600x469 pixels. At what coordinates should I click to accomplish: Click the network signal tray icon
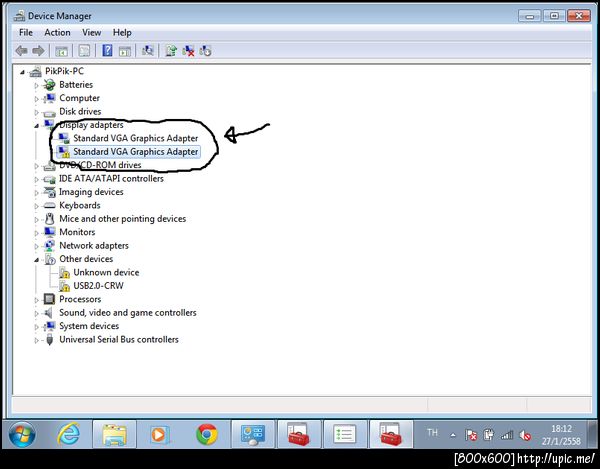click(507, 435)
